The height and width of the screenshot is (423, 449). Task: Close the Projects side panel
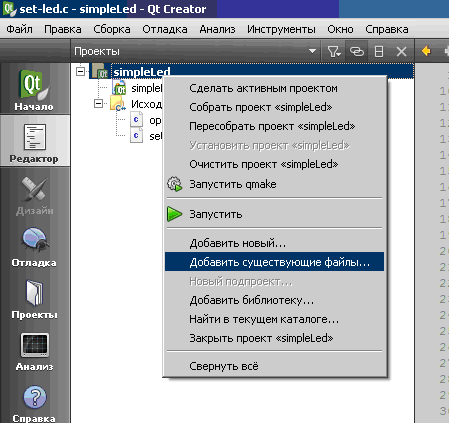401,52
